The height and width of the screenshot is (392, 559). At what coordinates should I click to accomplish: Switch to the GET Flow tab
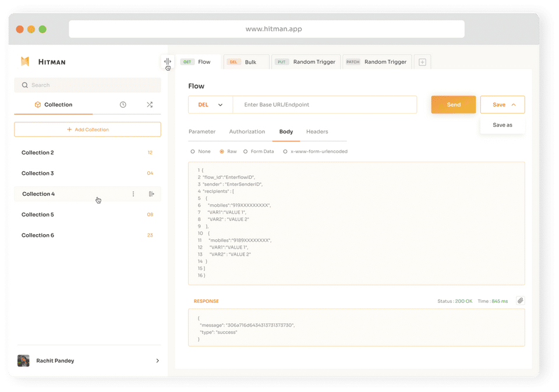click(197, 62)
